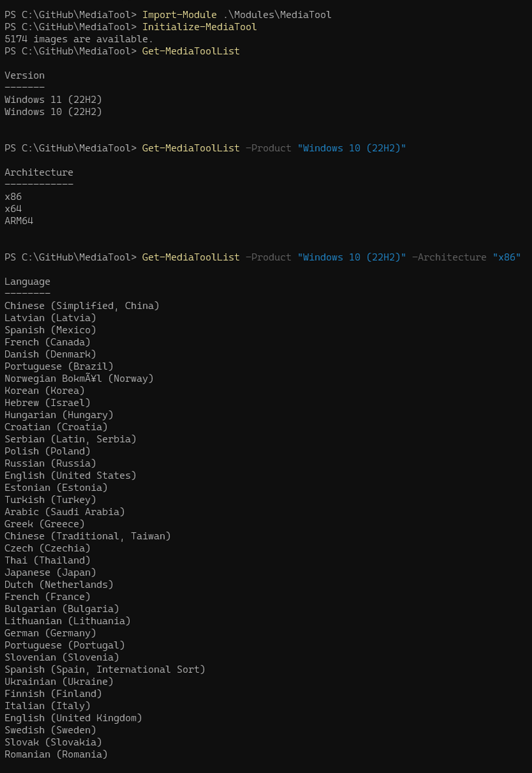Click the Japanese (Japan) language line
The image size is (532, 773).
50,573
